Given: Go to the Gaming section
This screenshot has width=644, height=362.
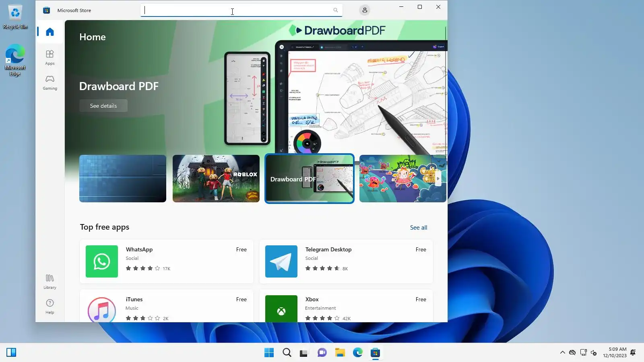Looking at the screenshot, I should pyautogui.click(x=50, y=82).
